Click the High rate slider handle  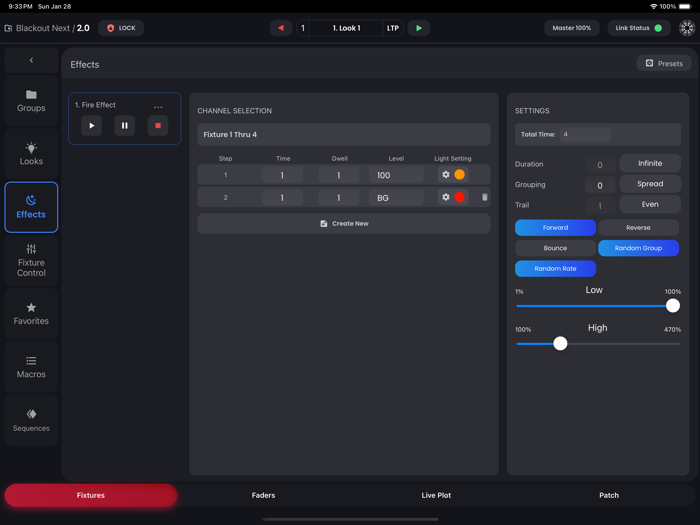tap(560, 343)
